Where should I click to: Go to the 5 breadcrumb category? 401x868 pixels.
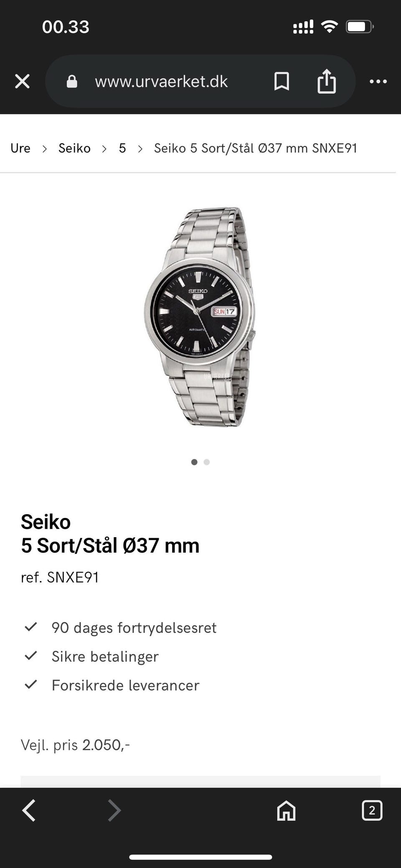click(x=122, y=148)
